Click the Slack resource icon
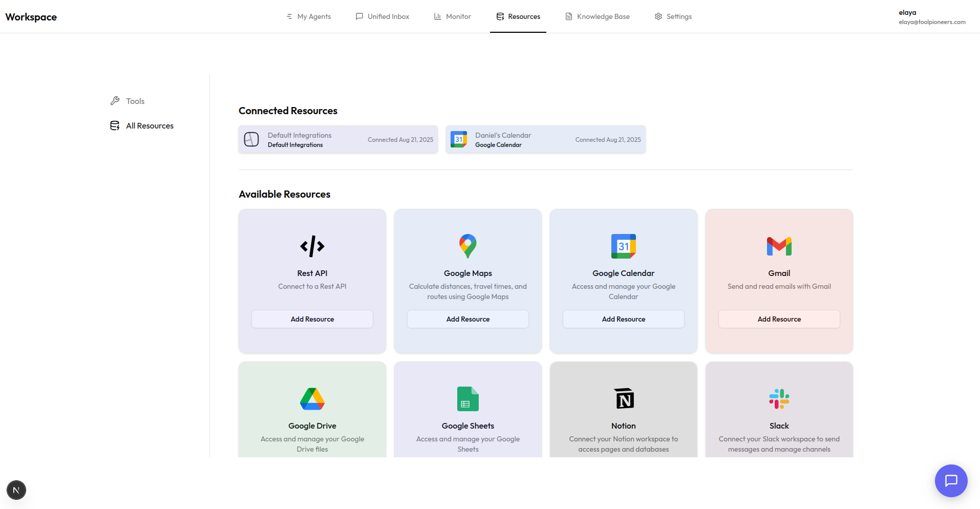 click(x=778, y=399)
